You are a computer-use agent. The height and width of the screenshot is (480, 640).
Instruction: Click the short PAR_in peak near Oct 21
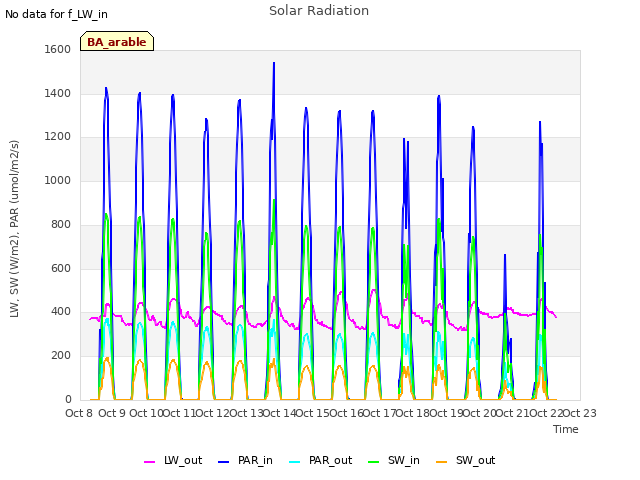point(505,256)
